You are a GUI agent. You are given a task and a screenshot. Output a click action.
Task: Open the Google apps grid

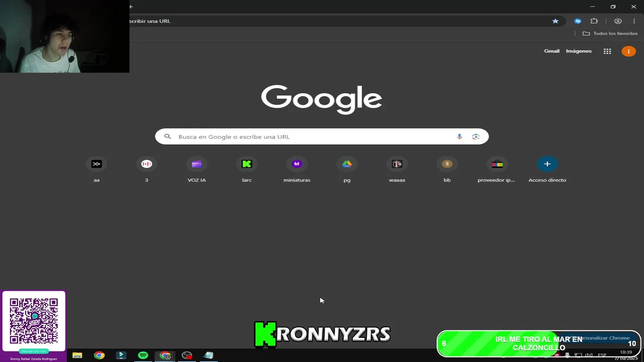(607, 51)
